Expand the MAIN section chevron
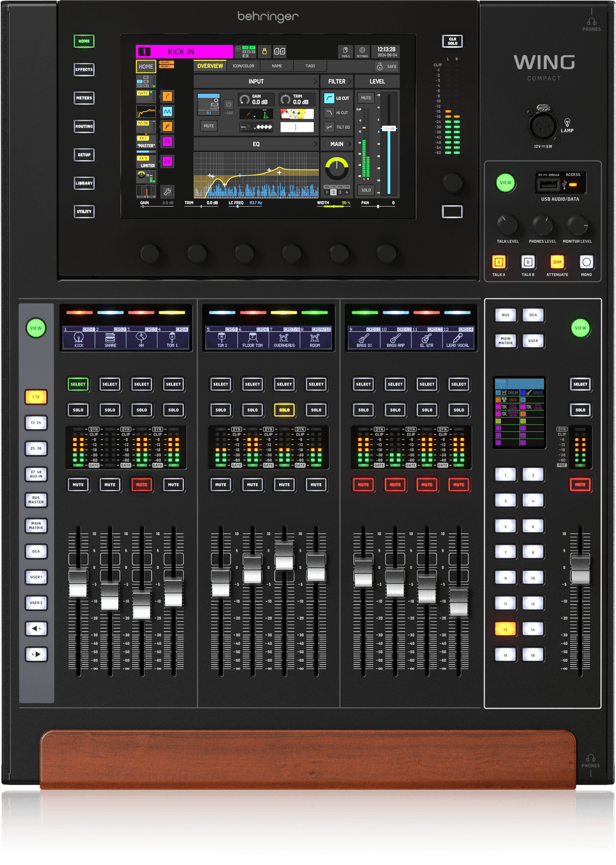The height and width of the screenshot is (865, 616). (x=349, y=144)
